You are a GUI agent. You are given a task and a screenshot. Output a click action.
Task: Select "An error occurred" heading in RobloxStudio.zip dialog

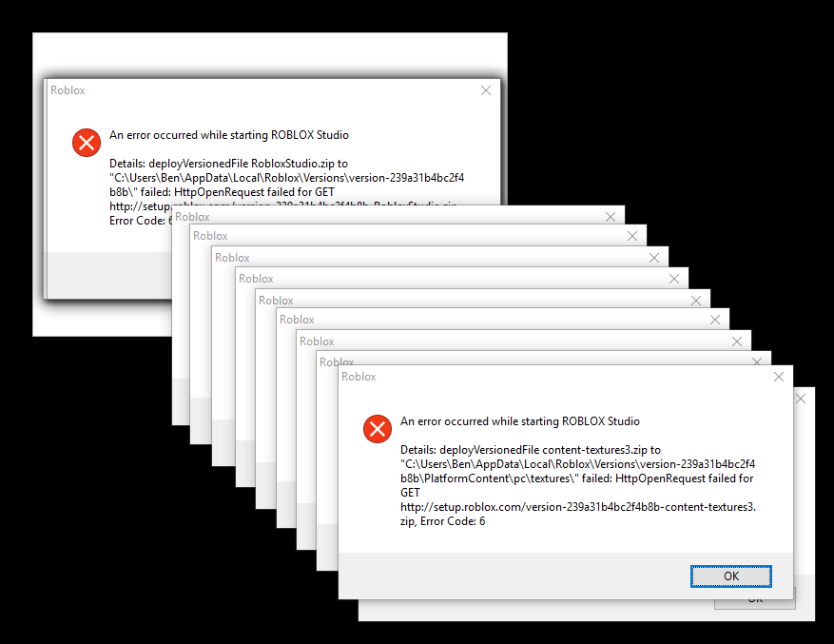click(x=229, y=135)
